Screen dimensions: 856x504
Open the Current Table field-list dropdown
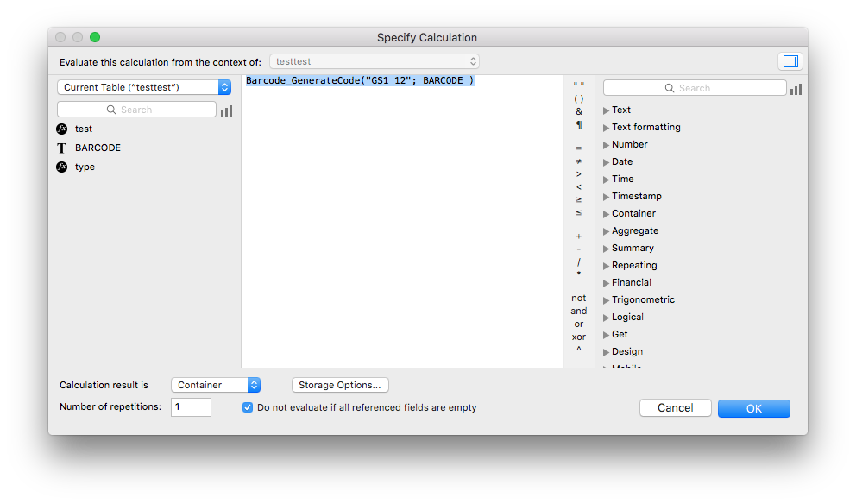(141, 87)
